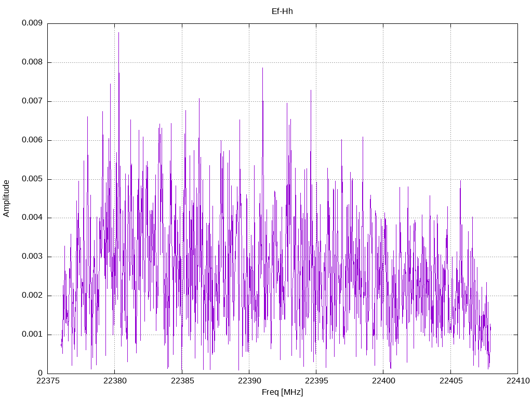Click the 22400 x-axis tick label
Viewport: 532px width, 399px height.
[383, 381]
